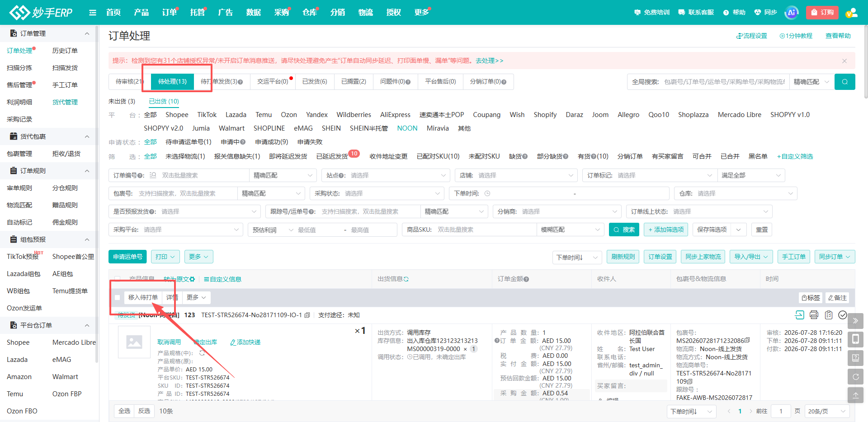Click the clipboard checklist icon in order row

pyautogui.click(x=828, y=315)
